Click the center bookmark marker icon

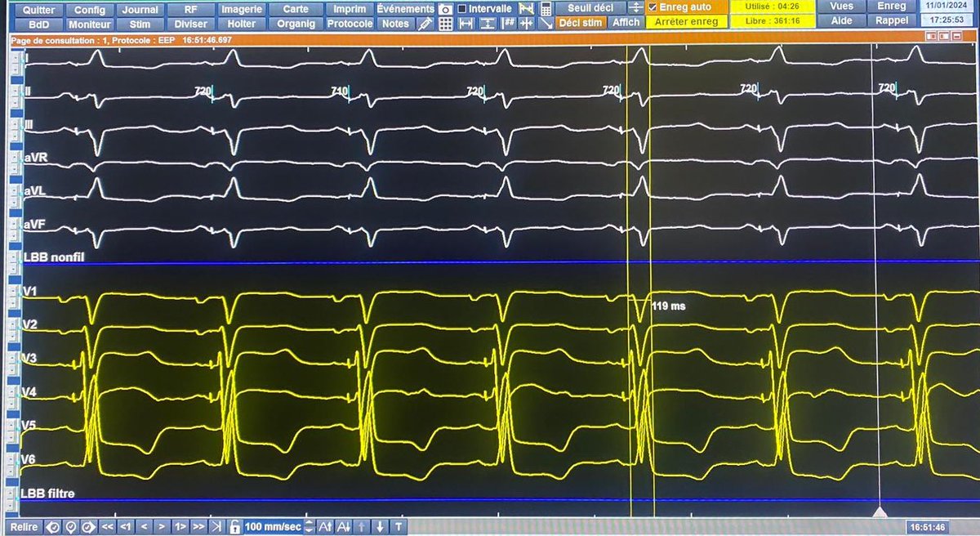click(71, 527)
